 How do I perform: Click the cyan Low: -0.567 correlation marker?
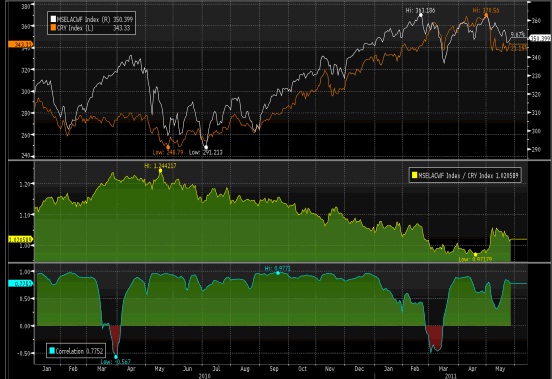116,357
